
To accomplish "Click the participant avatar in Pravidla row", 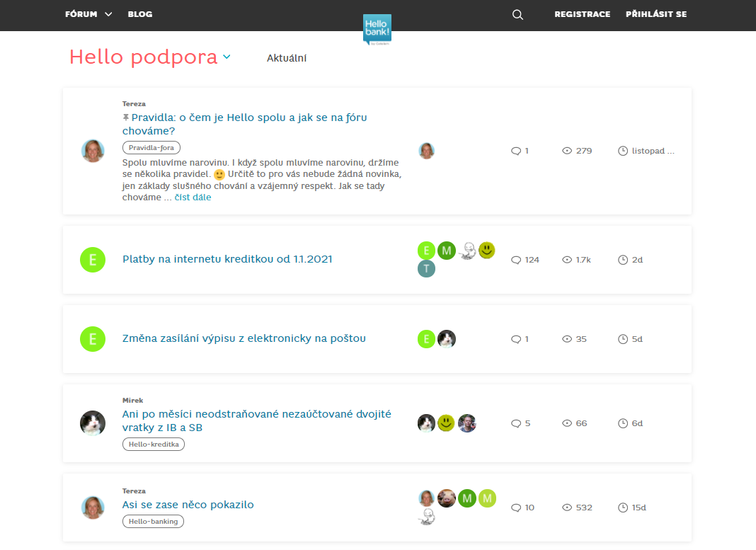I will click(x=426, y=151).
